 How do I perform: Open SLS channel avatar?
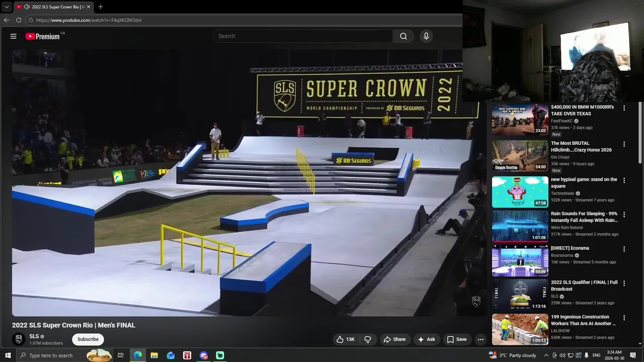click(19, 339)
